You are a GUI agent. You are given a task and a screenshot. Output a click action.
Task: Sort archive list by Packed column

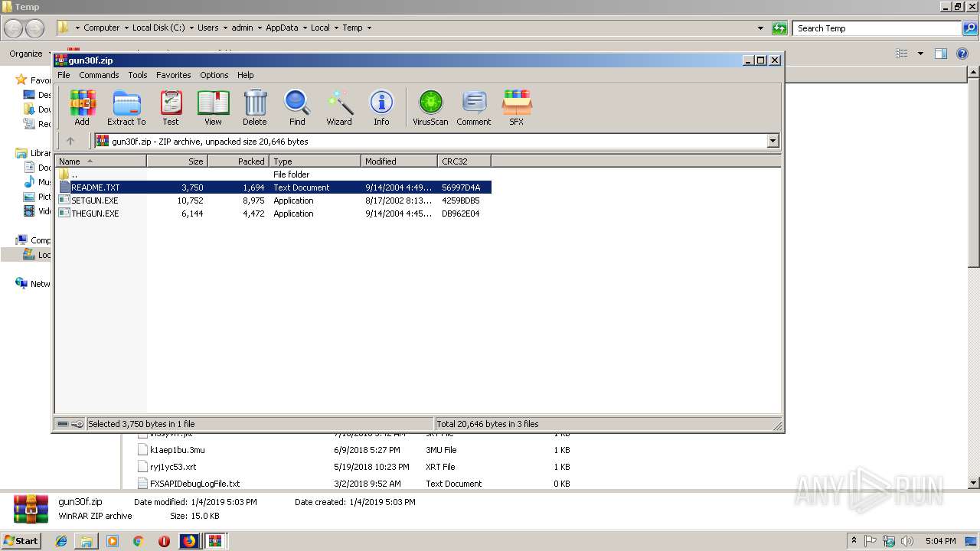(x=238, y=161)
